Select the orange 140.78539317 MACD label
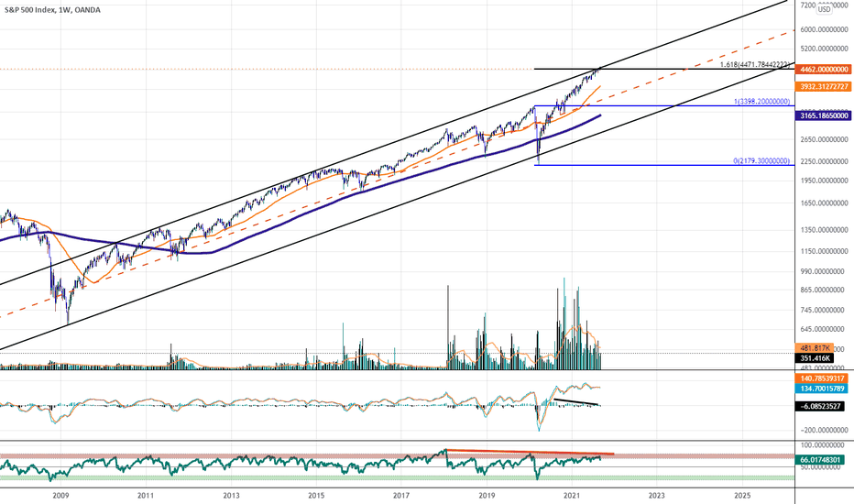854x504 pixels. click(x=821, y=378)
